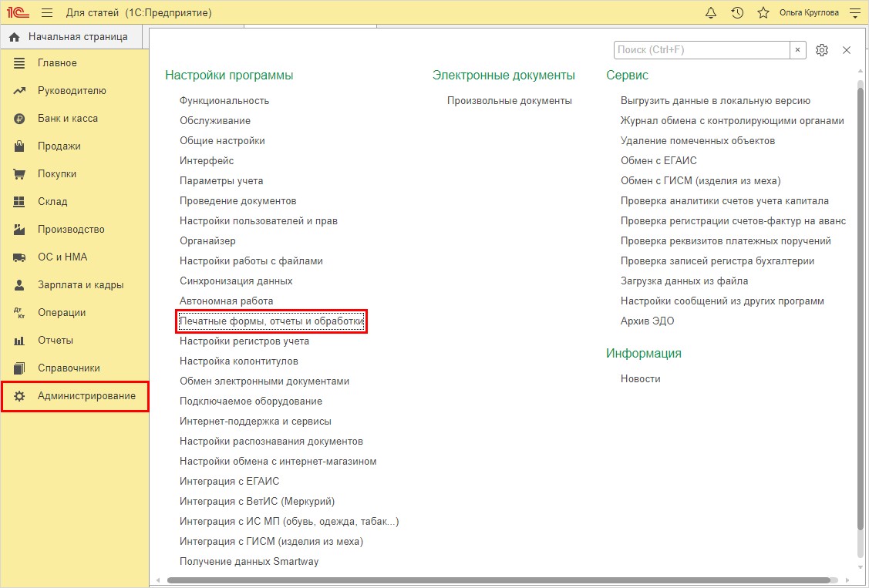
Task: Open Произвольные документы
Action: tap(510, 101)
